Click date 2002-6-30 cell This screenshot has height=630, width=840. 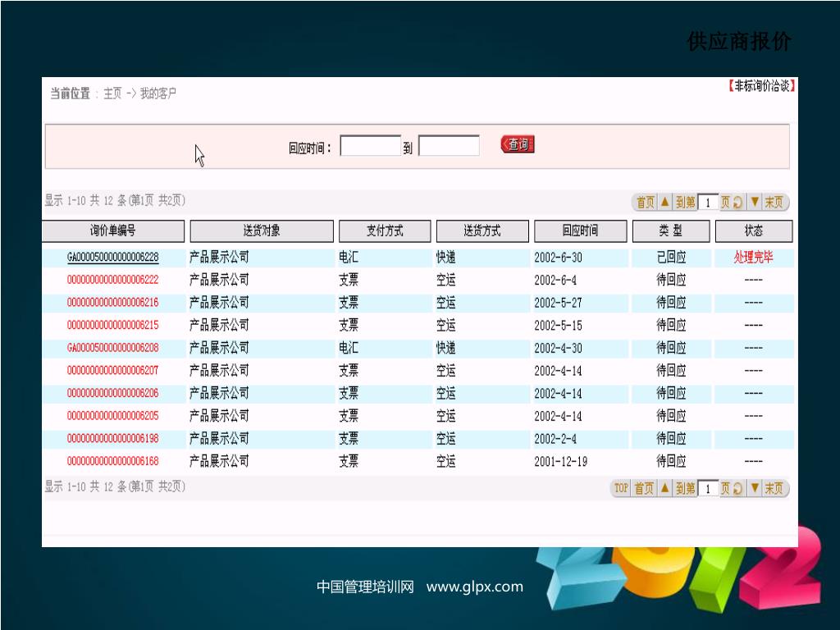(x=558, y=258)
